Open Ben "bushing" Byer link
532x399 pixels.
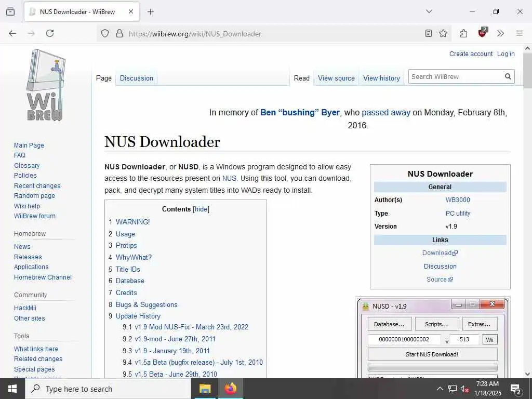click(x=300, y=112)
